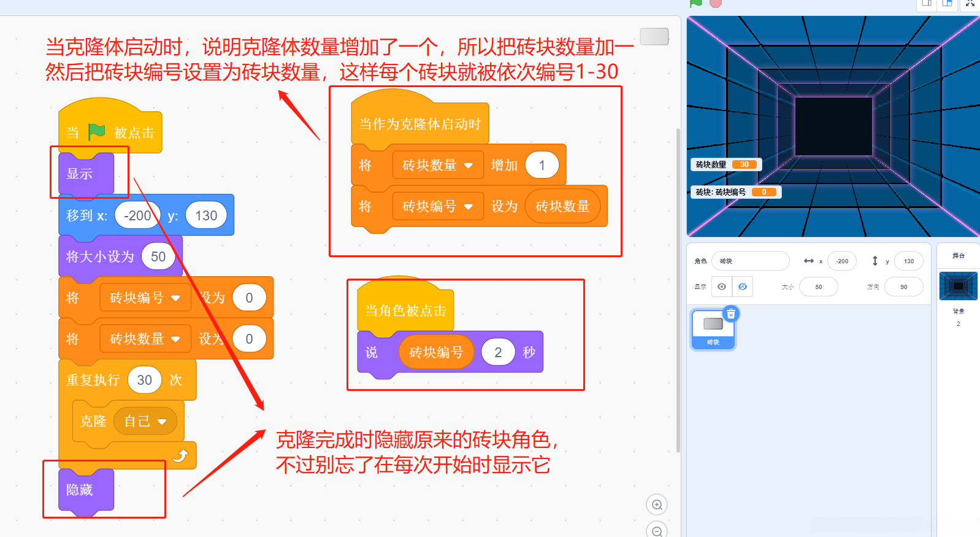Image resolution: width=980 pixels, height=537 pixels.
Task: Click the red stop sign button
Action: (x=715, y=3)
